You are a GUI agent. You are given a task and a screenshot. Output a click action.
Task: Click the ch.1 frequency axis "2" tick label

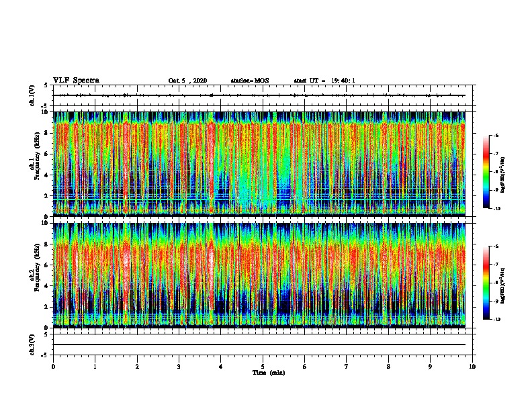(46, 196)
